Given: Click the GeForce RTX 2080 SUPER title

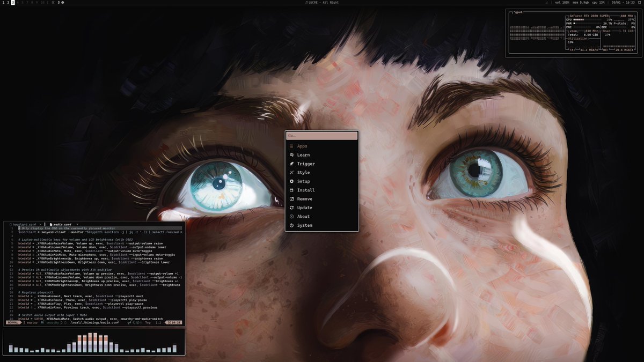Looking at the screenshot, I should pos(589,16).
